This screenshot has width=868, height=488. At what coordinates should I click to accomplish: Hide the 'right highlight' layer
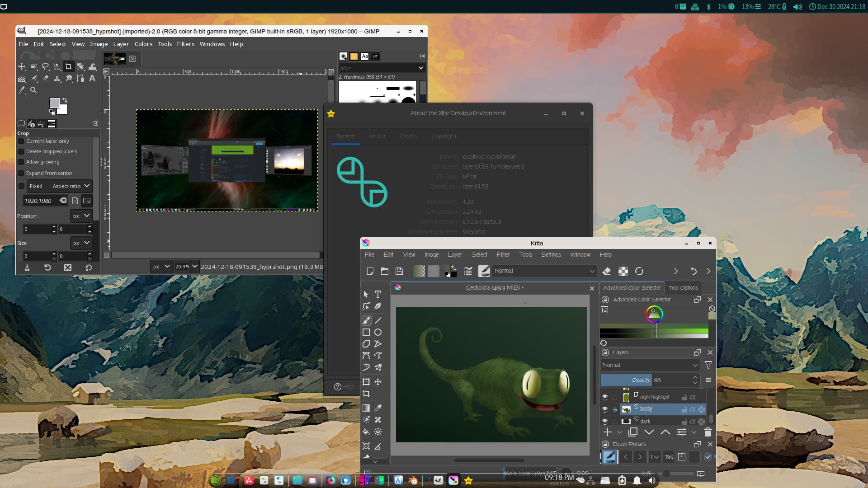click(605, 397)
